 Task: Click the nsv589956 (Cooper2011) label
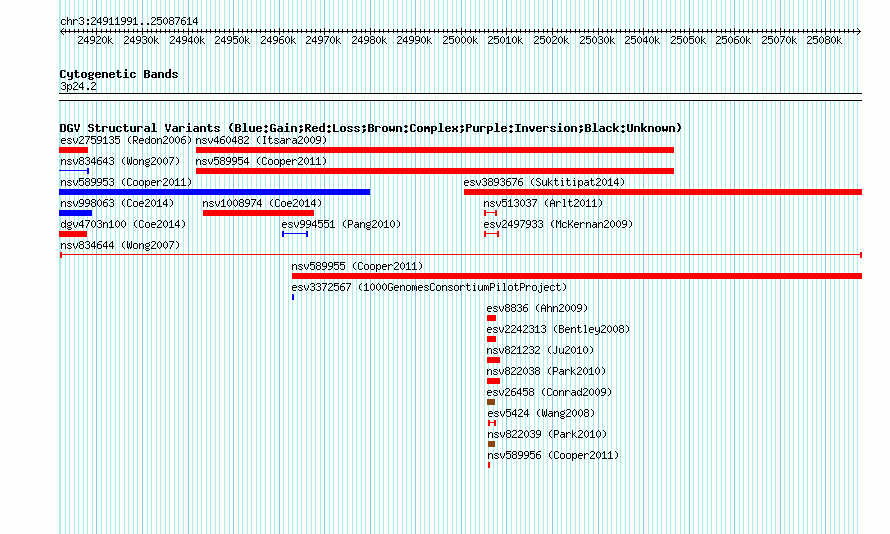[x=553, y=455]
